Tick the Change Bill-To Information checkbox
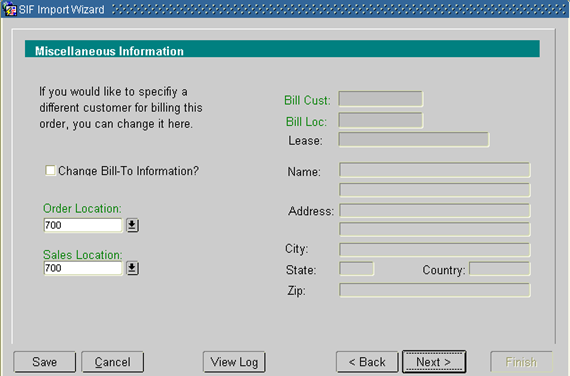570x376 pixels. point(50,170)
